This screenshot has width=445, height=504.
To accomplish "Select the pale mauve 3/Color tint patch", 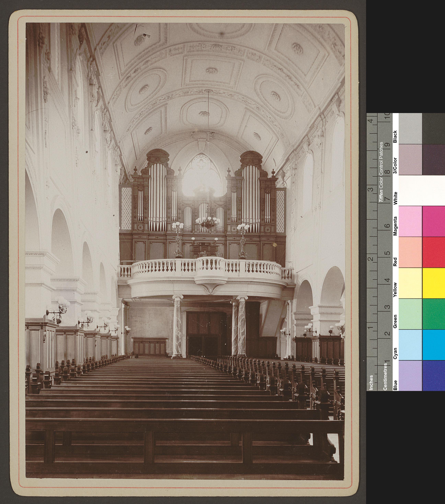I will coord(410,160).
